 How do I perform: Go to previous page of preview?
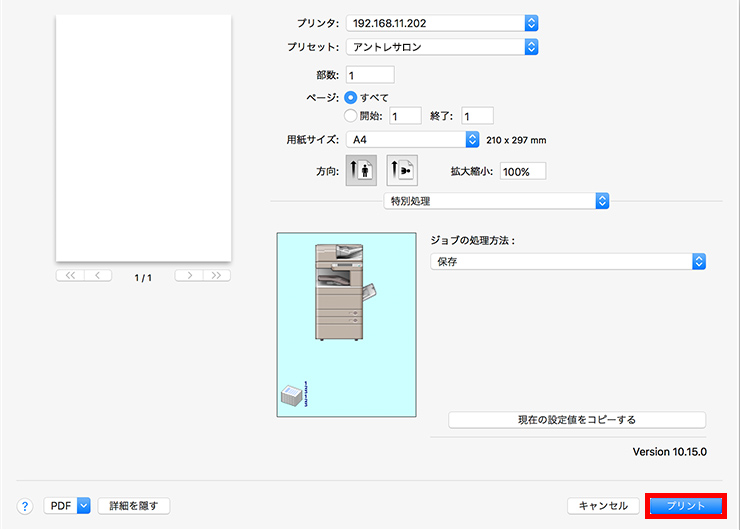tap(98, 275)
